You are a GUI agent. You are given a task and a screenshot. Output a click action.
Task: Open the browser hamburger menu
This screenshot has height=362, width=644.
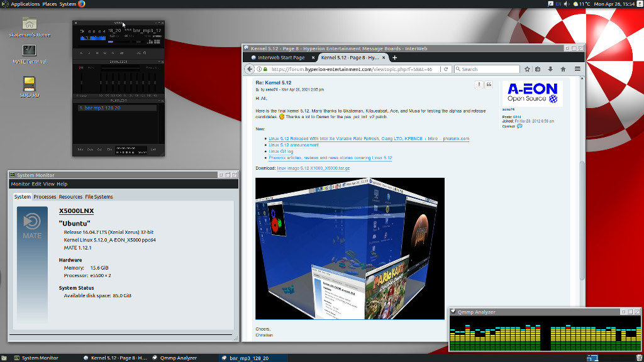577,69
